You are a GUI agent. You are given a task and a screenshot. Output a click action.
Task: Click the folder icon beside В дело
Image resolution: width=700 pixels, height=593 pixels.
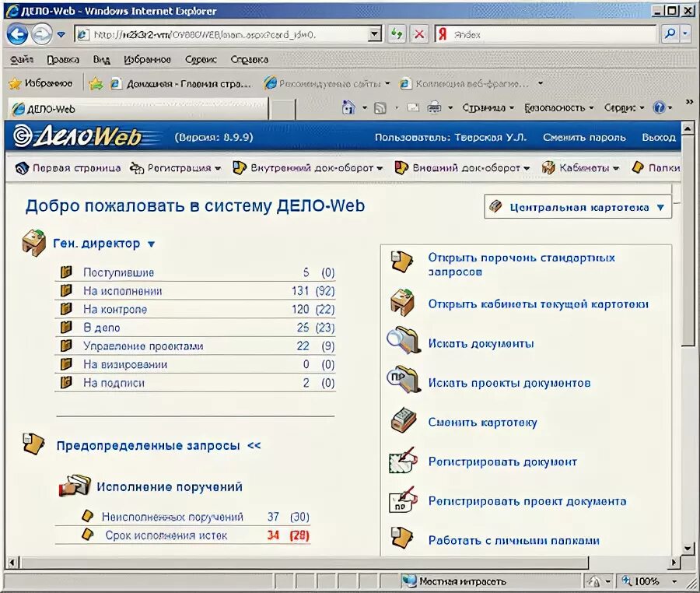66,328
